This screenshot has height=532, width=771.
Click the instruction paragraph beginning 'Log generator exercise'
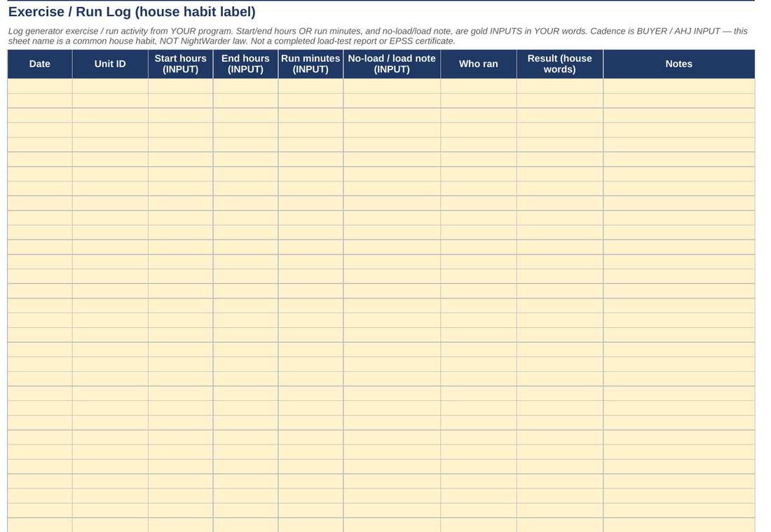(378, 36)
